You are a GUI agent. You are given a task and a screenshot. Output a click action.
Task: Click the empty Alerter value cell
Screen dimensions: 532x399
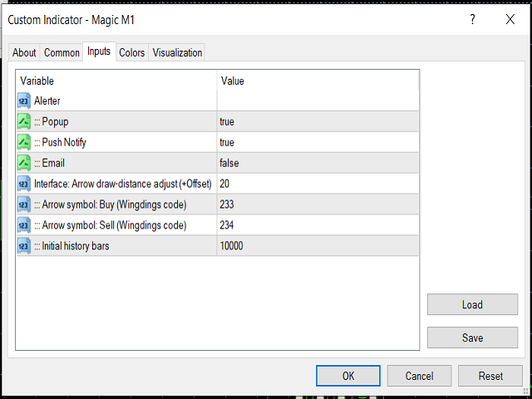(318, 101)
